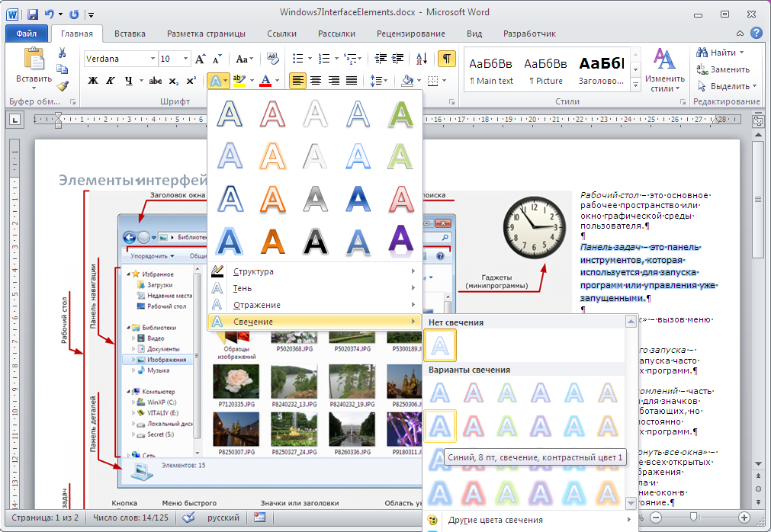Click the Shading paint bucket icon
This screenshot has width=771, height=532.
pyautogui.click(x=407, y=81)
